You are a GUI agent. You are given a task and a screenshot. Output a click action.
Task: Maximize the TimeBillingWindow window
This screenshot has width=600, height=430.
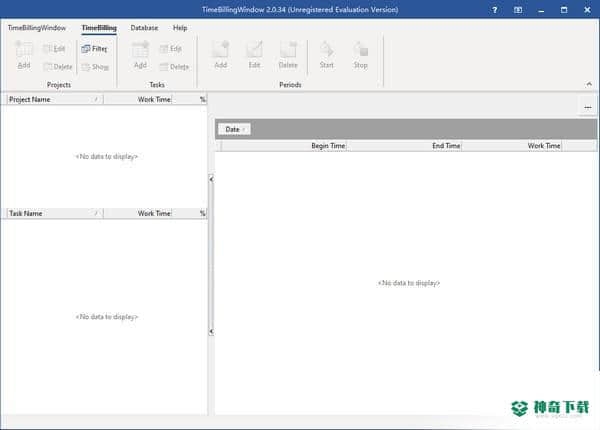pyautogui.click(x=564, y=10)
